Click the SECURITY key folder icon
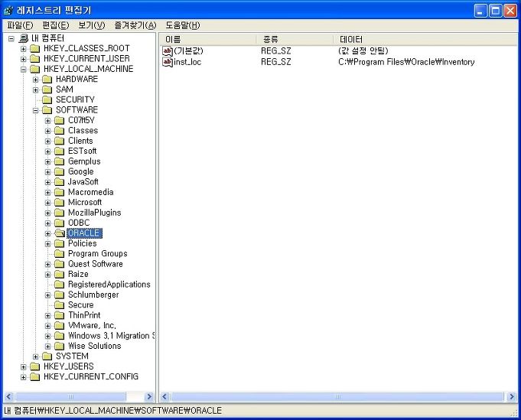Viewport: 521px width, 420px height. (x=47, y=100)
